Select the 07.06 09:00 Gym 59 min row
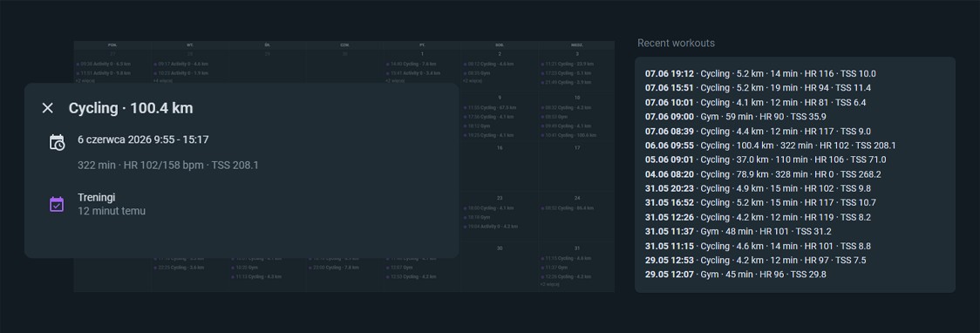980x333 pixels. tap(735, 117)
